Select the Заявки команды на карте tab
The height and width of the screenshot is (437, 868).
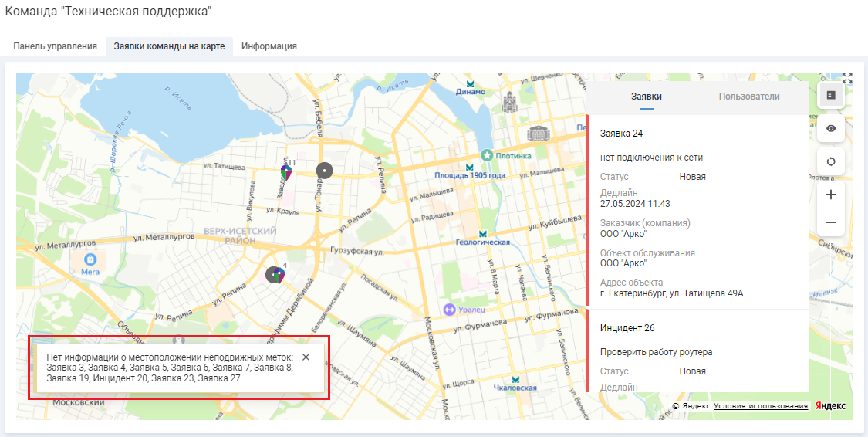pos(169,46)
